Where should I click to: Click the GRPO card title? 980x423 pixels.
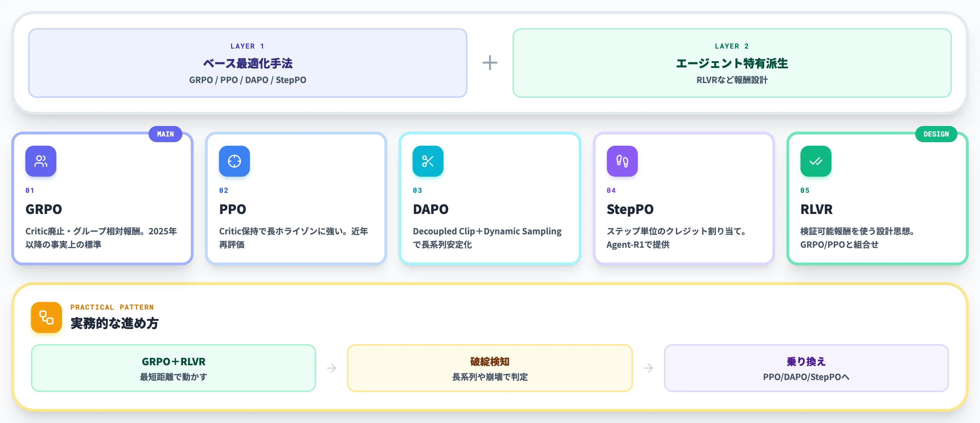pos(44,209)
